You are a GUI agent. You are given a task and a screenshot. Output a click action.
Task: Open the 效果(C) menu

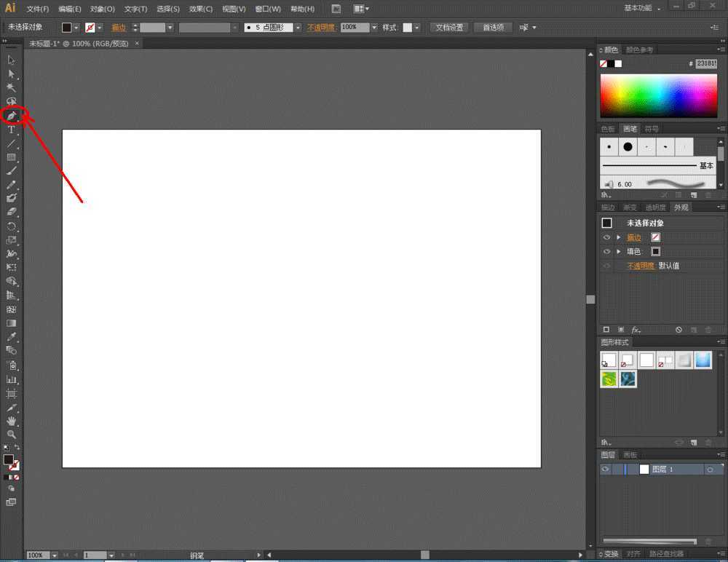(x=201, y=9)
